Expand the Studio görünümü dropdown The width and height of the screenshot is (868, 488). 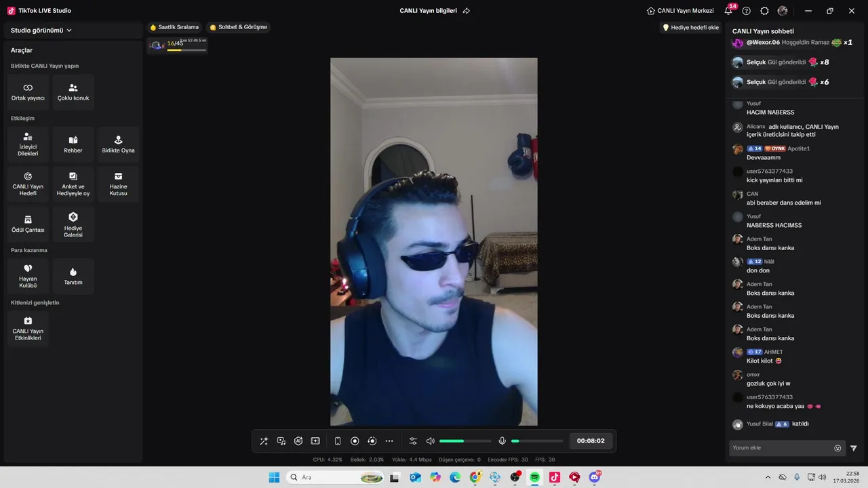tap(41, 30)
